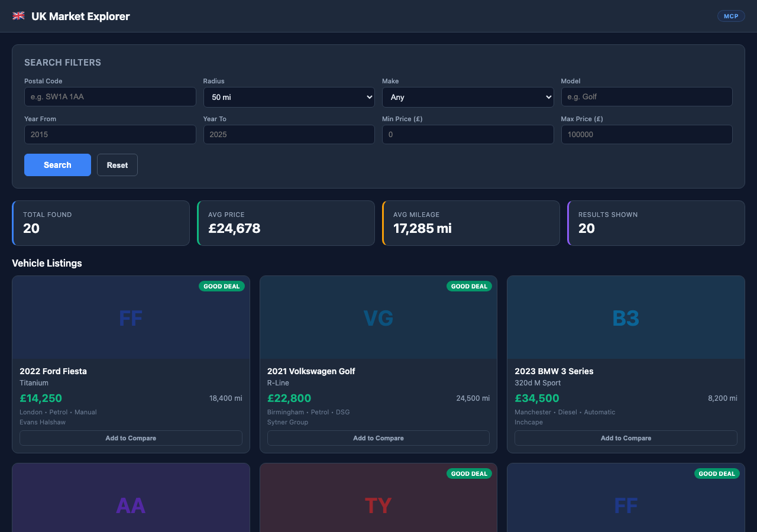Image resolution: width=757 pixels, height=532 pixels.
Task: Open the Radius dropdown showing 50 mi
Action: (x=289, y=97)
